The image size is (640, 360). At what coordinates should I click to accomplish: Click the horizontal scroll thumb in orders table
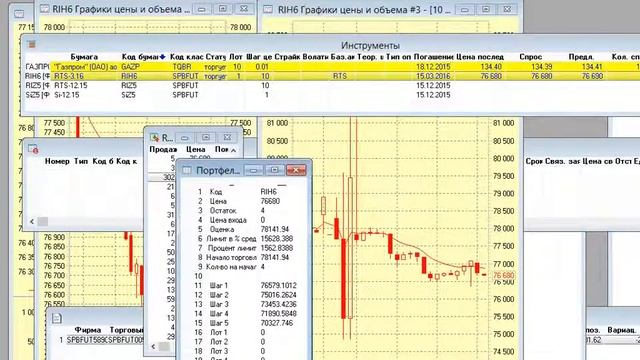(x=42, y=222)
